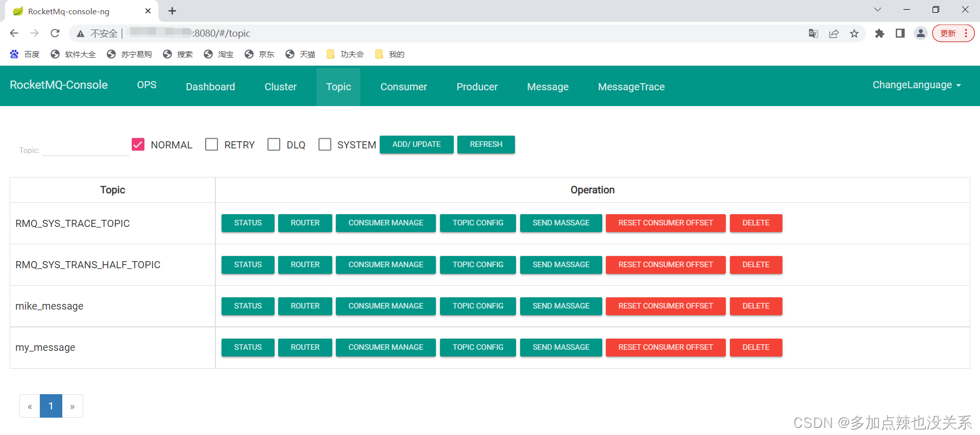Reset consumer offset for RMQ_SYS_TRANS_HALF_TOPIC

[666, 265]
